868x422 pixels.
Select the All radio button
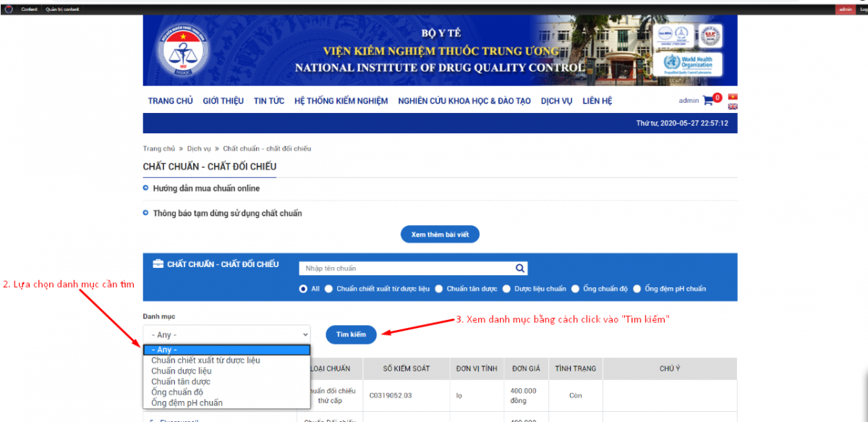(x=304, y=289)
